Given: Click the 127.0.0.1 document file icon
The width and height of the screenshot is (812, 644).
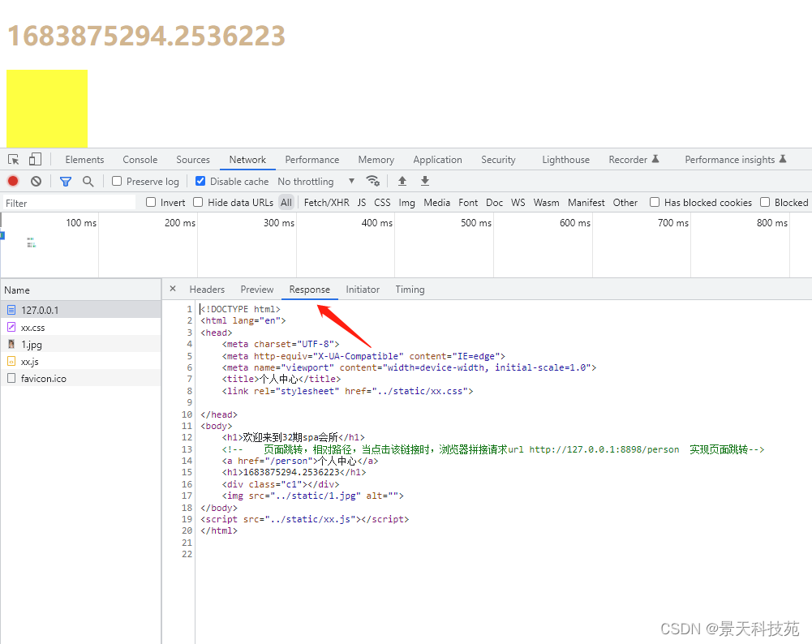Looking at the screenshot, I should click(x=11, y=310).
